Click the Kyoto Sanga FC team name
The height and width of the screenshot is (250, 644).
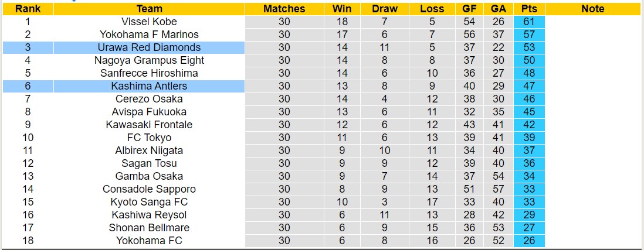(149, 202)
